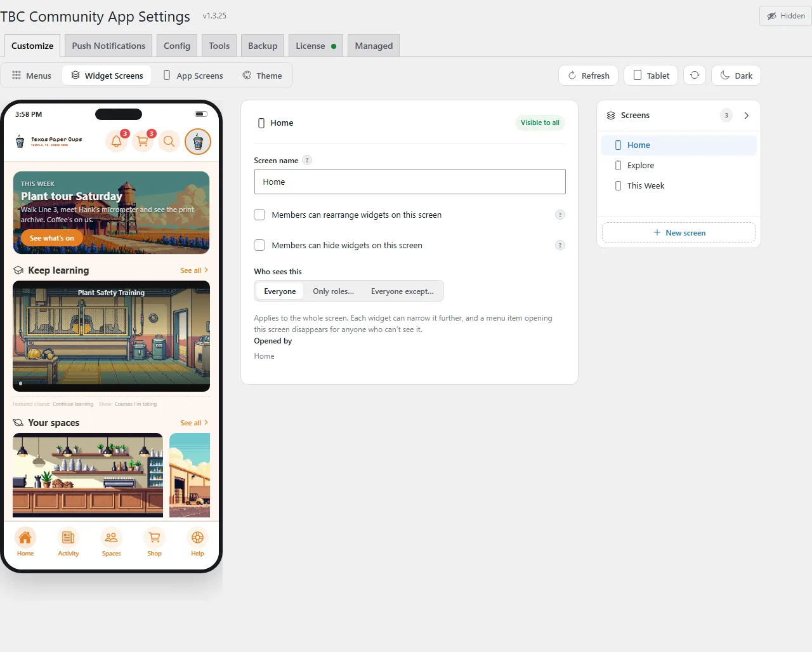Select This Week in Screens list
The image size is (812, 652).
pyautogui.click(x=679, y=185)
